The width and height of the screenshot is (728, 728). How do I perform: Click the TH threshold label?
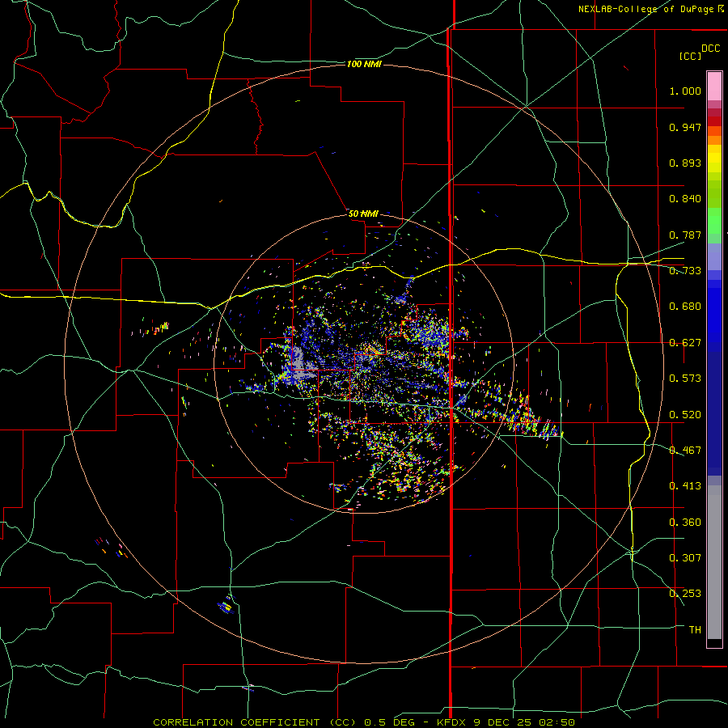point(695,630)
